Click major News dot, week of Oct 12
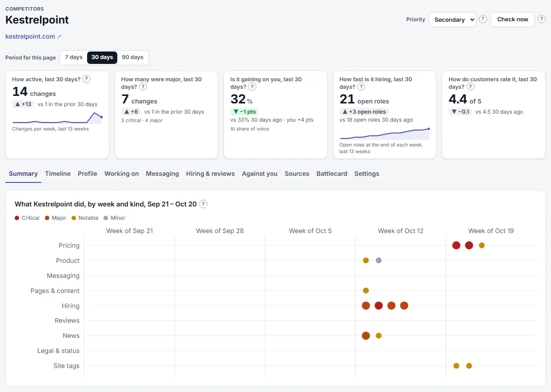This screenshot has height=392, width=551. 366,336
